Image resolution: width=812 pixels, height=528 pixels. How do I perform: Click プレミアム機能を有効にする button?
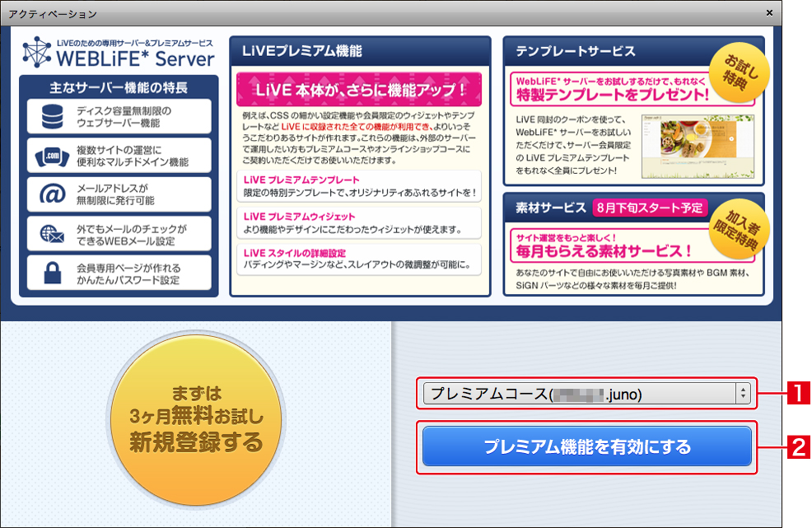[x=586, y=446]
